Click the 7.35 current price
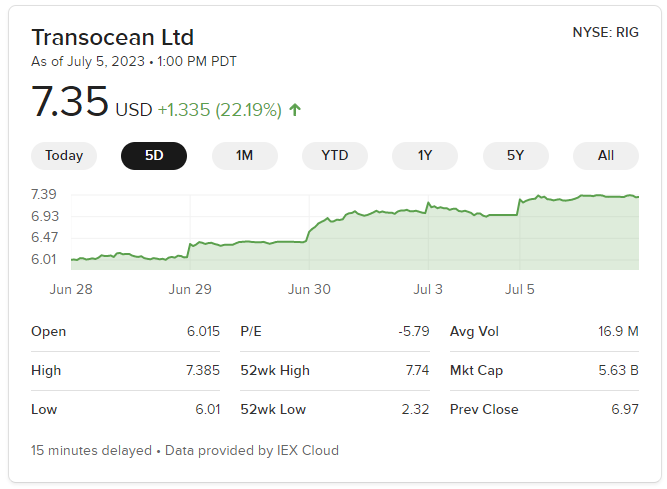 [x=70, y=101]
